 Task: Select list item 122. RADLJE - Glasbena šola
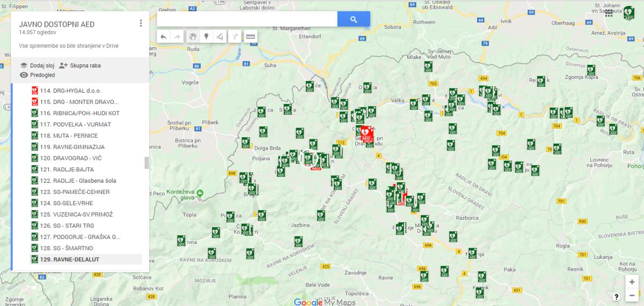[x=84, y=181]
